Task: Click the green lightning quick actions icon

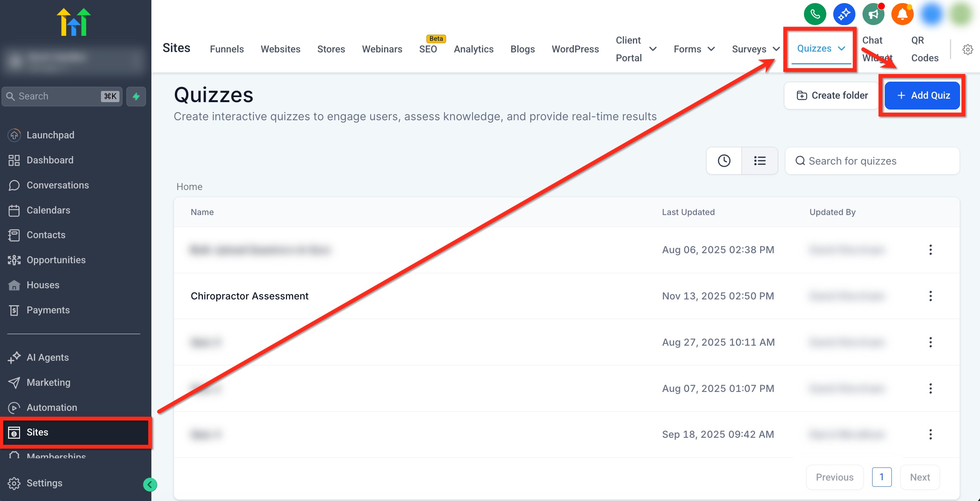Action: coord(136,96)
